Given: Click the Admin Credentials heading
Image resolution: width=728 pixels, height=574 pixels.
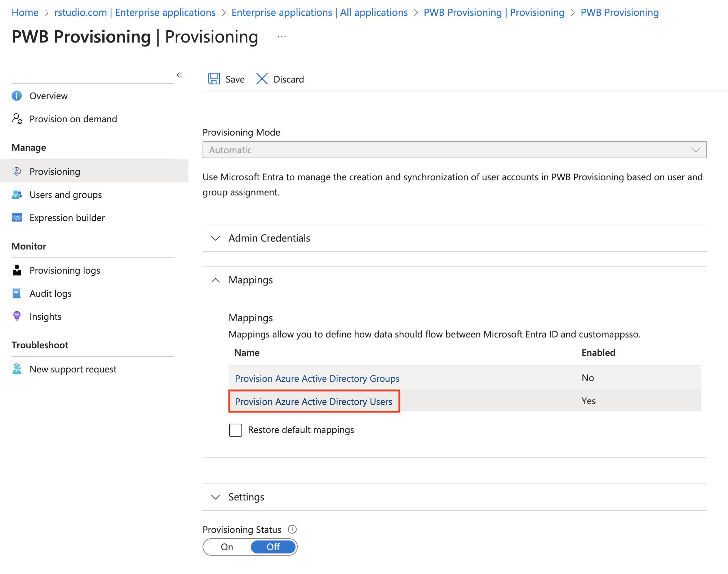Looking at the screenshot, I should (269, 238).
